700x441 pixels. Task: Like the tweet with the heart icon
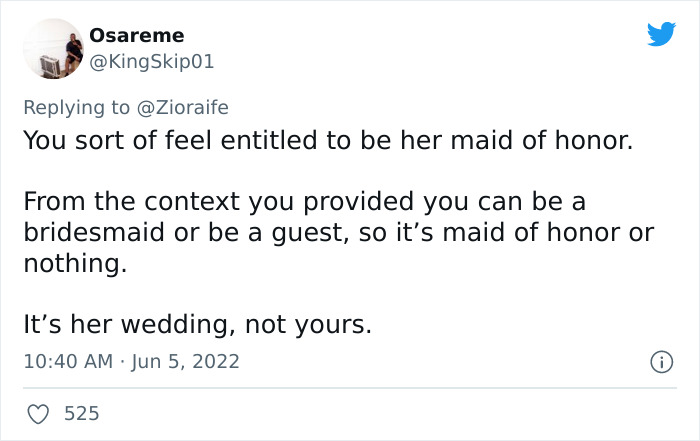point(40,412)
